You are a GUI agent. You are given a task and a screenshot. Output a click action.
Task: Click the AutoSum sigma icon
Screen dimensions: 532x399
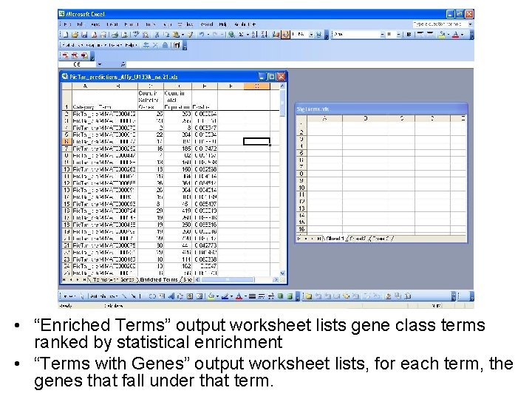coord(241,34)
